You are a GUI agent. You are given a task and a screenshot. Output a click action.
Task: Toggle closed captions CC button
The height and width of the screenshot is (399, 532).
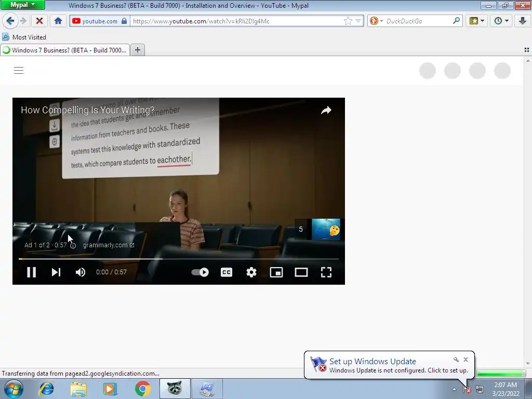click(x=227, y=272)
